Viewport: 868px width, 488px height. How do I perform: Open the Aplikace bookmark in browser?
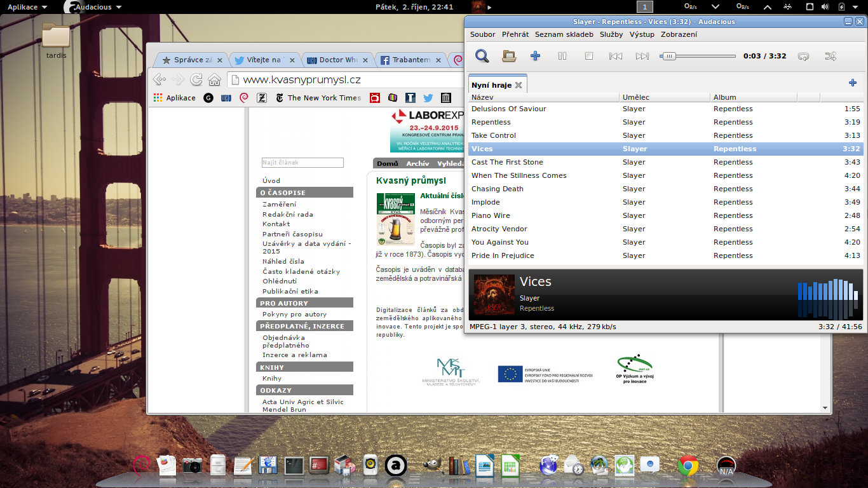(175, 98)
